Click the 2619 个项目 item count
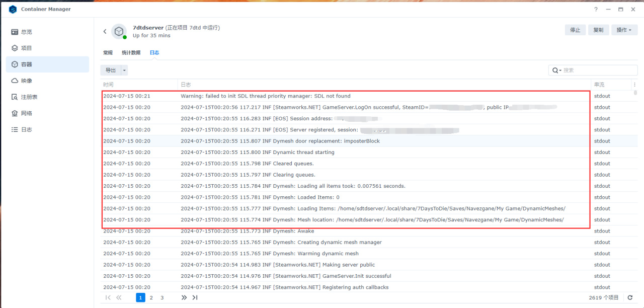644x308 pixels. [604, 298]
